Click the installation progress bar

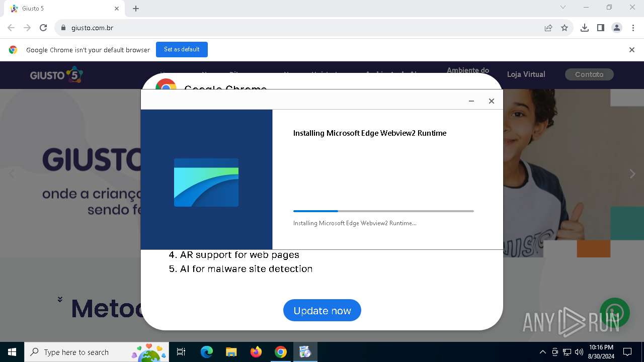tap(383, 211)
